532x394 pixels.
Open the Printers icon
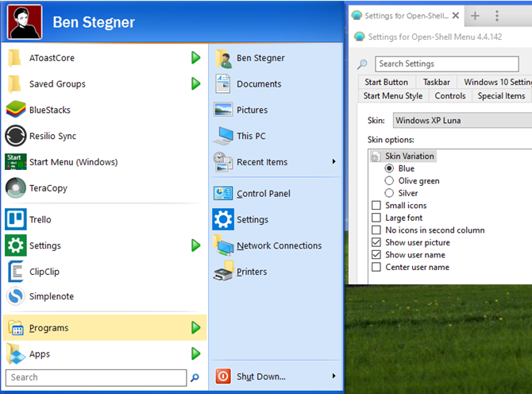pyautogui.click(x=223, y=271)
